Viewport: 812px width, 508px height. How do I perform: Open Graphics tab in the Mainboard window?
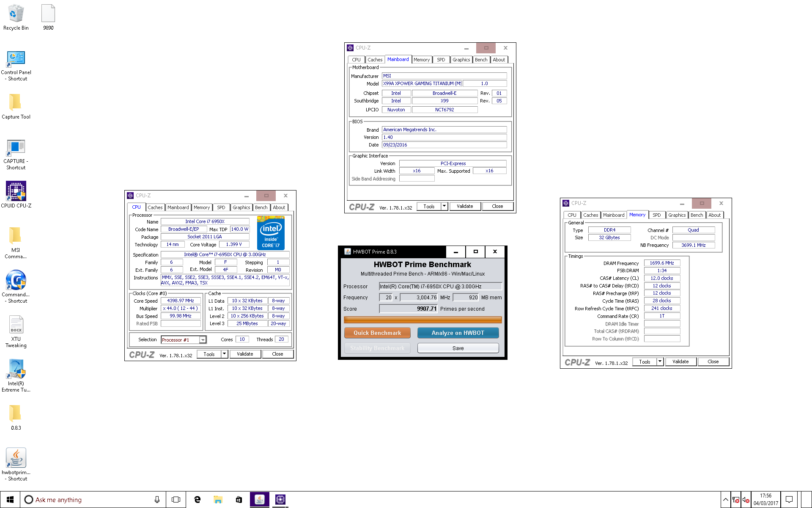(461, 60)
